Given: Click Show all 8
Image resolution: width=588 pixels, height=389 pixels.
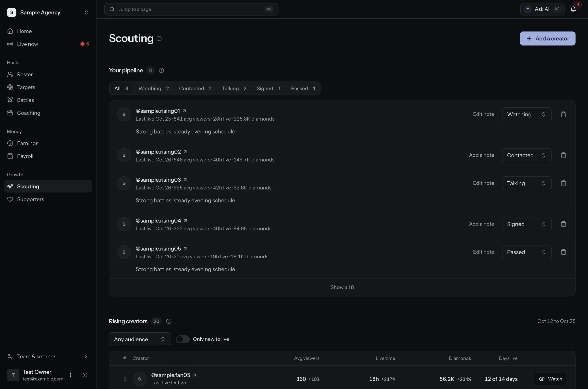Looking at the screenshot, I should [342, 288].
